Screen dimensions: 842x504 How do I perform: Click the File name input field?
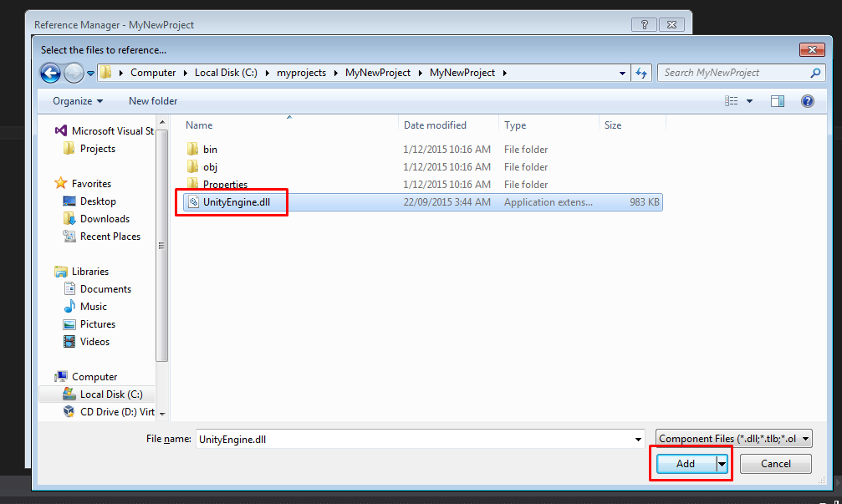[414, 439]
